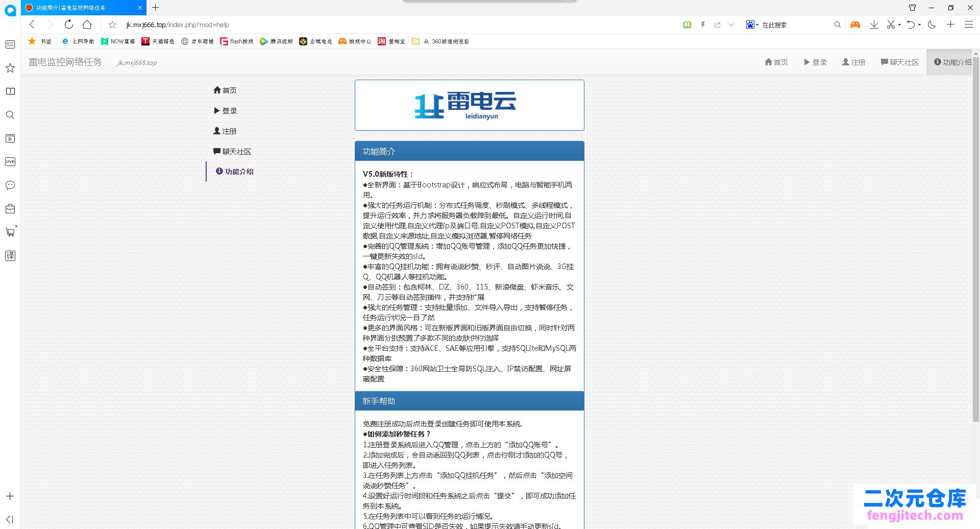Open the browser main hamburger menu
This screenshot has width=980, height=529.
pyautogui.click(x=968, y=25)
